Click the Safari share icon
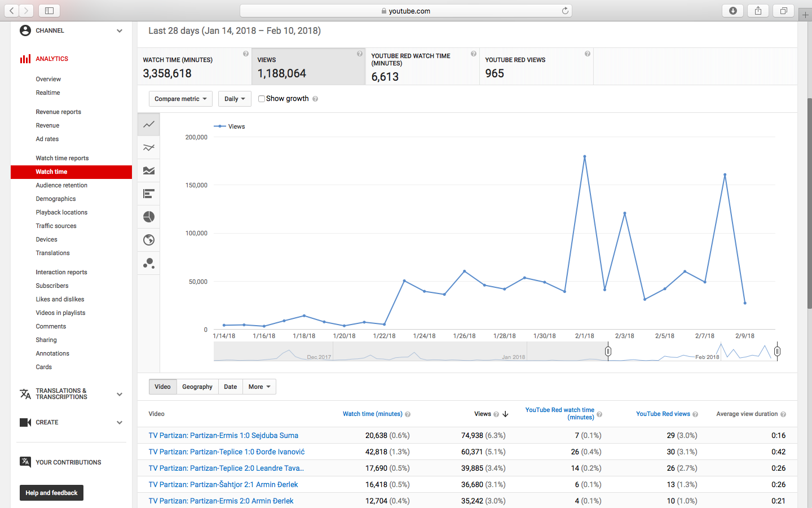812x508 pixels. [x=758, y=11]
